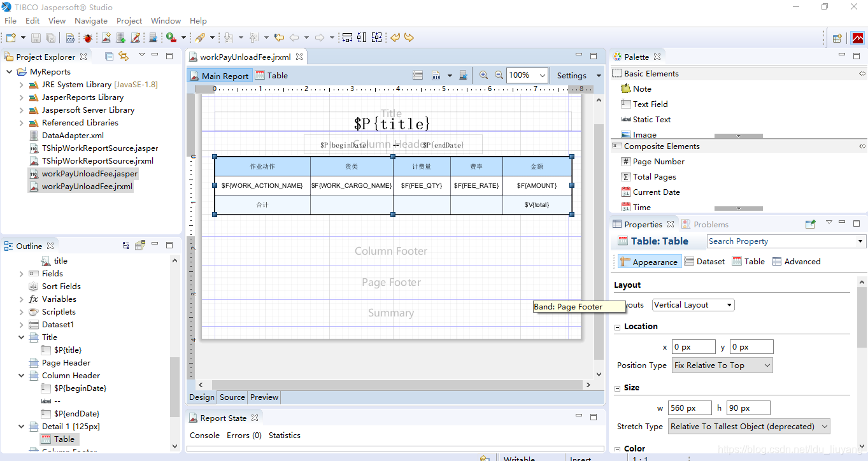Viewport: 868px width, 461px height.
Task: Click the back navigation arrow icon
Action: point(295,38)
